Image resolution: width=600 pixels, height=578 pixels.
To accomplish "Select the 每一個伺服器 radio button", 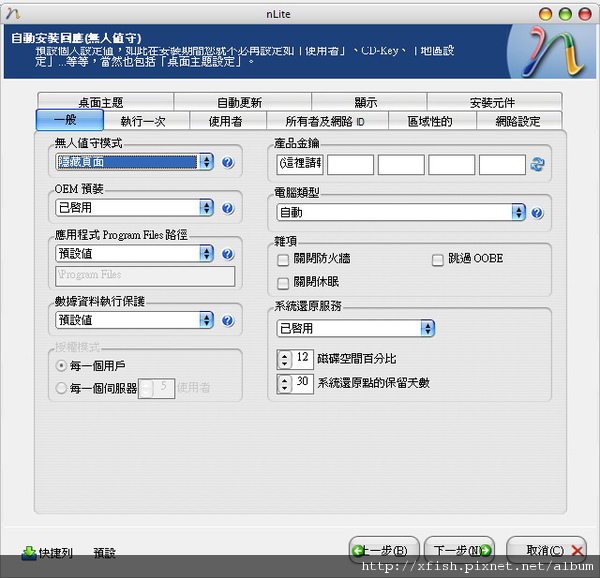I will 61,388.
